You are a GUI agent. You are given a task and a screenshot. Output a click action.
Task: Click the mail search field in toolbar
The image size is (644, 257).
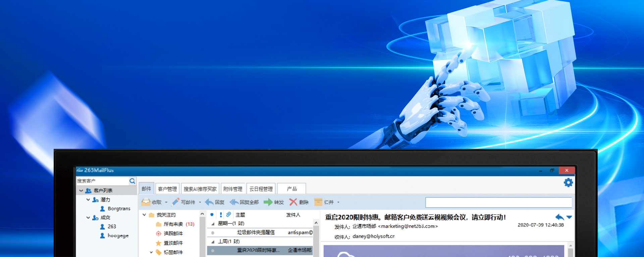(498, 202)
